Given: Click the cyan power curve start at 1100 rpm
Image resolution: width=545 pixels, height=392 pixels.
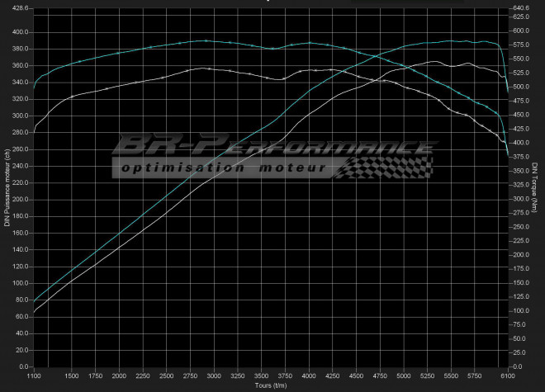Looking at the screenshot, I should coord(34,301).
